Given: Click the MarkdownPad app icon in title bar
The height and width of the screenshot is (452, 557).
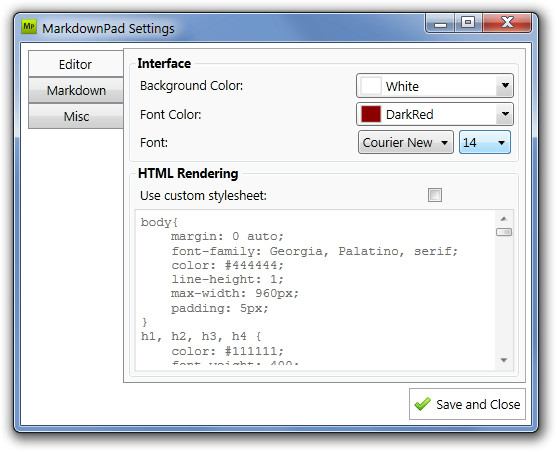Looking at the screenshot, I should click(x=29, y=27).
